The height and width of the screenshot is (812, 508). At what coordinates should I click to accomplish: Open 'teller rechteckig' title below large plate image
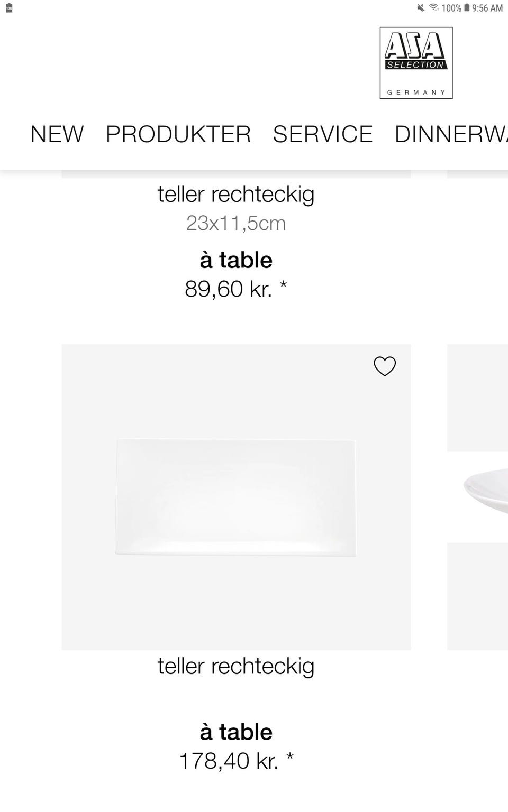236,667
